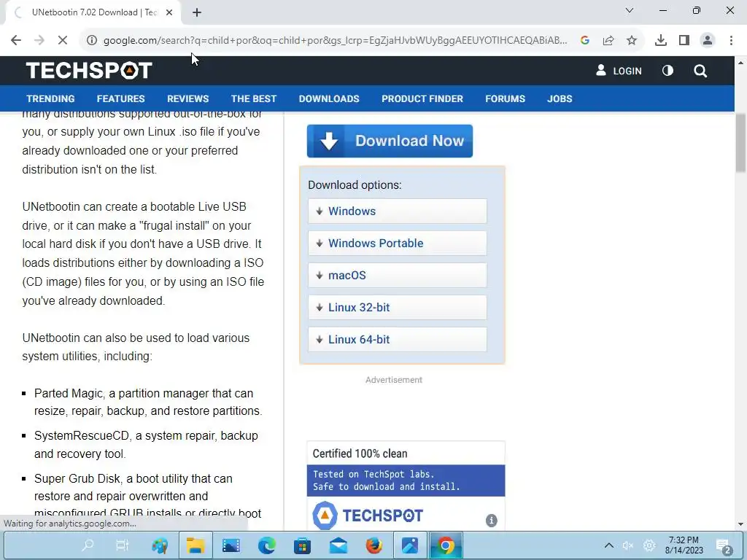Open Firefox from taskbar
Viewport: 747px width, 560px height.
tap(374, 545)
